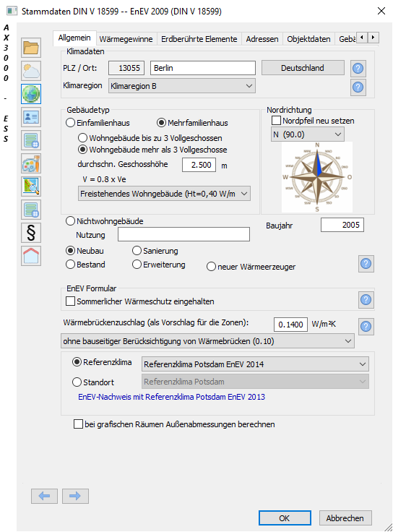
Task: Open the ohne bauseitiger Berücksichtigung dropdown
Action: coord(207,341)
